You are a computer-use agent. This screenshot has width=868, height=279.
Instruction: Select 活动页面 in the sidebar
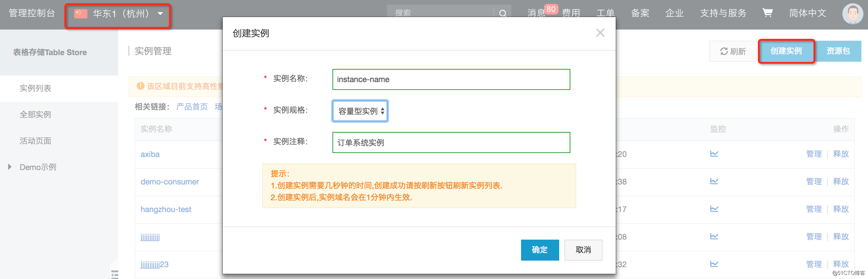click(x=35, y=141)
